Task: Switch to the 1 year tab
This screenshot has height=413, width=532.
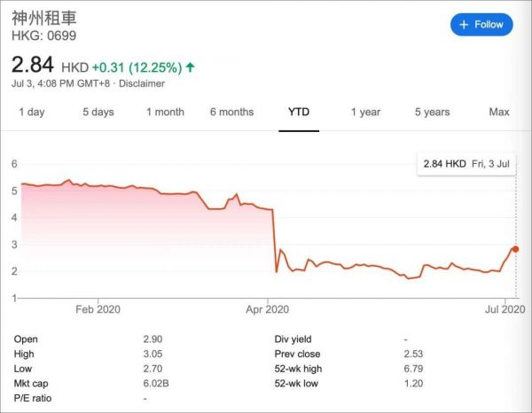Action: tap(365, 112)
